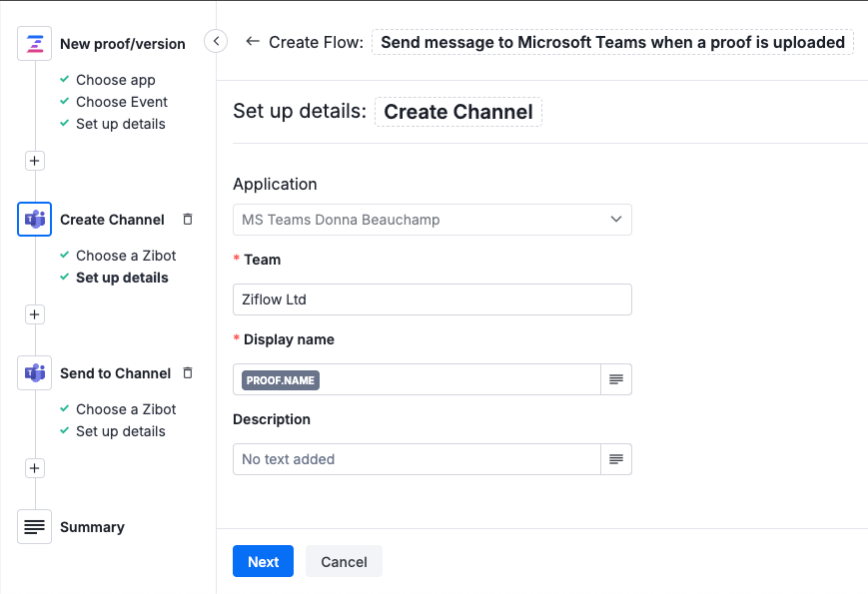Select the Create Channel Teams icon

point(35,220)
